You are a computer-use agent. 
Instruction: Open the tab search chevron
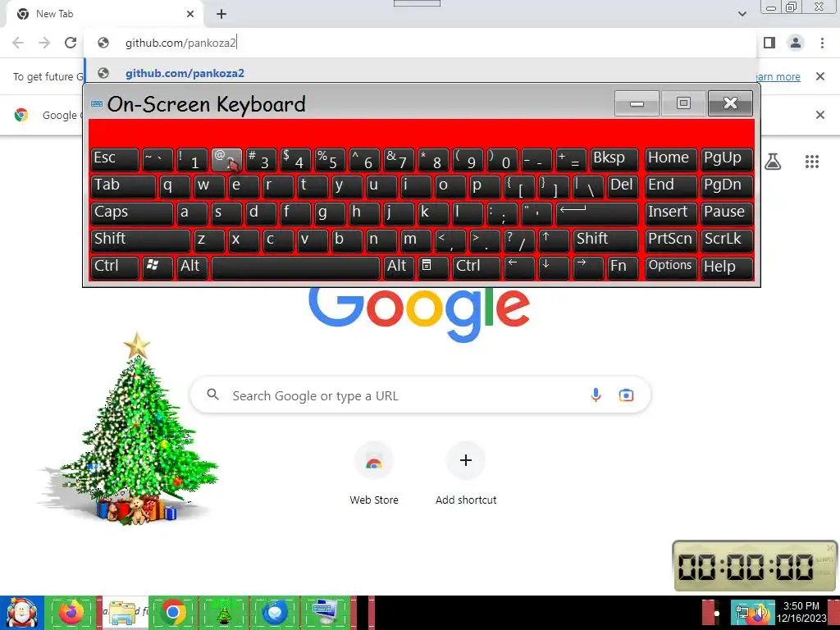pyautogui.click(x=742, y=14)
